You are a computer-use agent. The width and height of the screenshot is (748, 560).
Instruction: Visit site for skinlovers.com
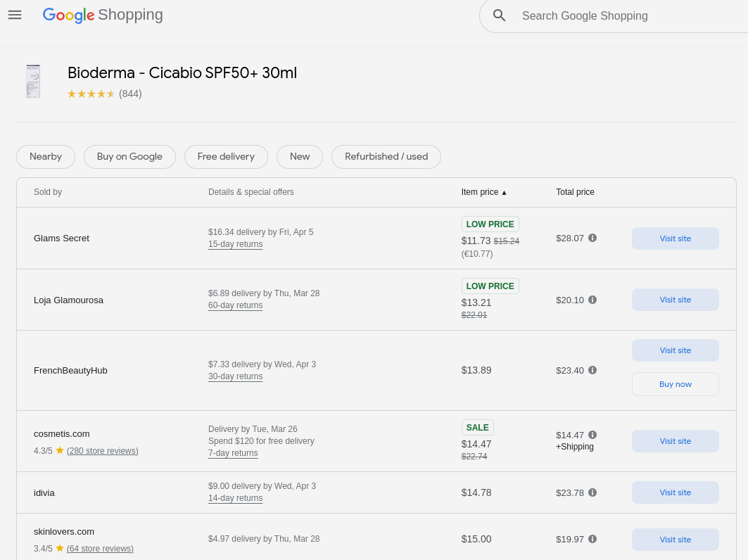pos(675,540)
